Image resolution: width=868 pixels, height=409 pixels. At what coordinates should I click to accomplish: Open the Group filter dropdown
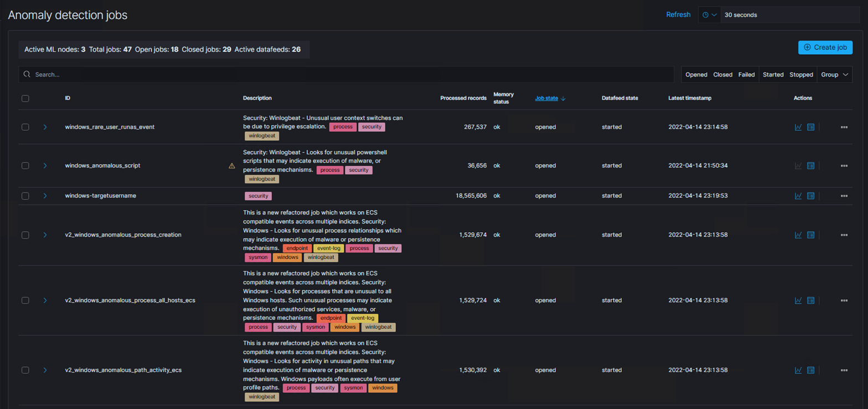[835, 74]
